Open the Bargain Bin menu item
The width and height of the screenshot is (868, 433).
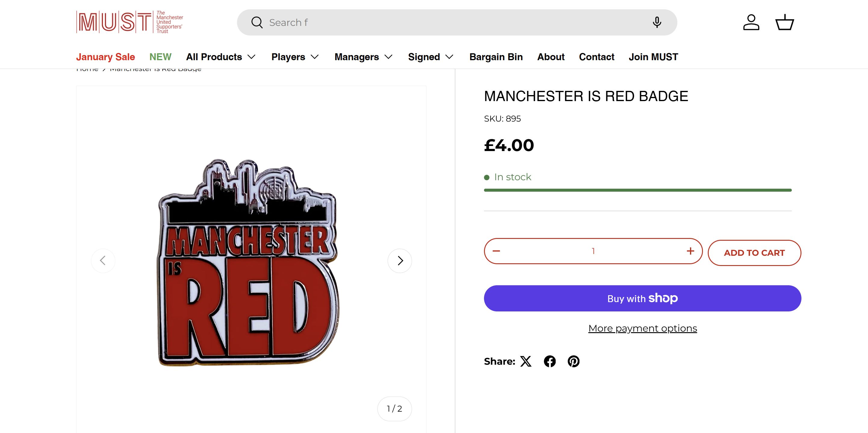point(496,57)
